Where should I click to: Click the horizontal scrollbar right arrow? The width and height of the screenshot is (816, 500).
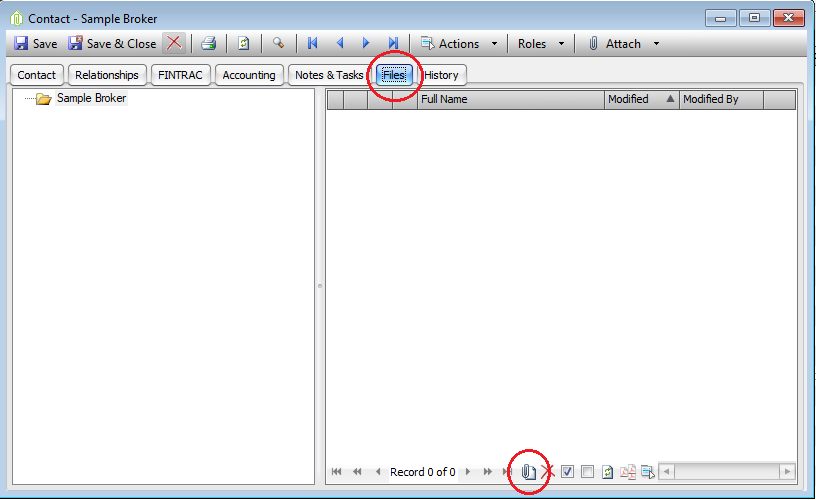coord(787,472)
